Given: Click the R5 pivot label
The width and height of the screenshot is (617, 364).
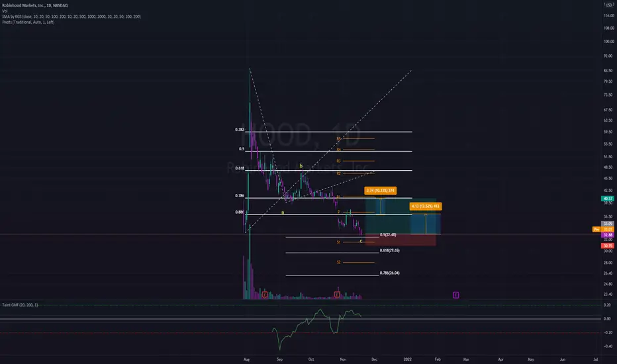Looking at the screenshot, I should pos(338,139).
